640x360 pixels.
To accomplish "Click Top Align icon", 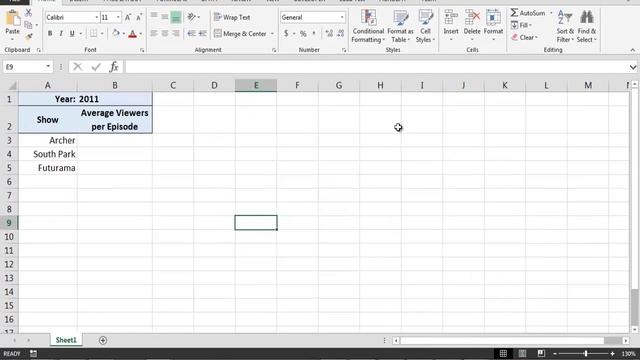I will [x=154, y=16].
